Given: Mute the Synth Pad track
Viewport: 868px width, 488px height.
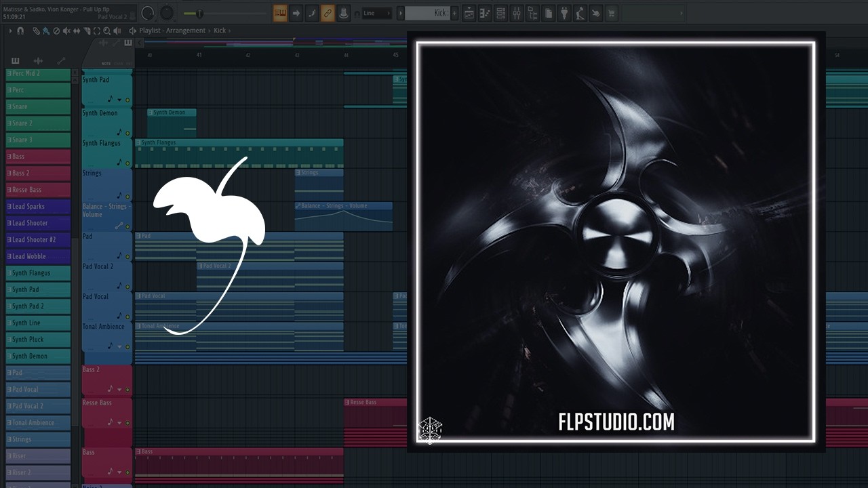Looking at the screenshot, I should pos(127,100).
